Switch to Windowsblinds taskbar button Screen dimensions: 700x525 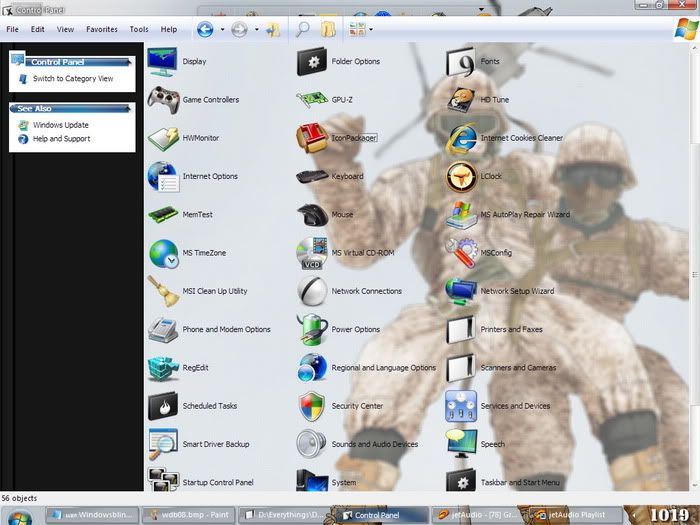(x=92, y=515)
